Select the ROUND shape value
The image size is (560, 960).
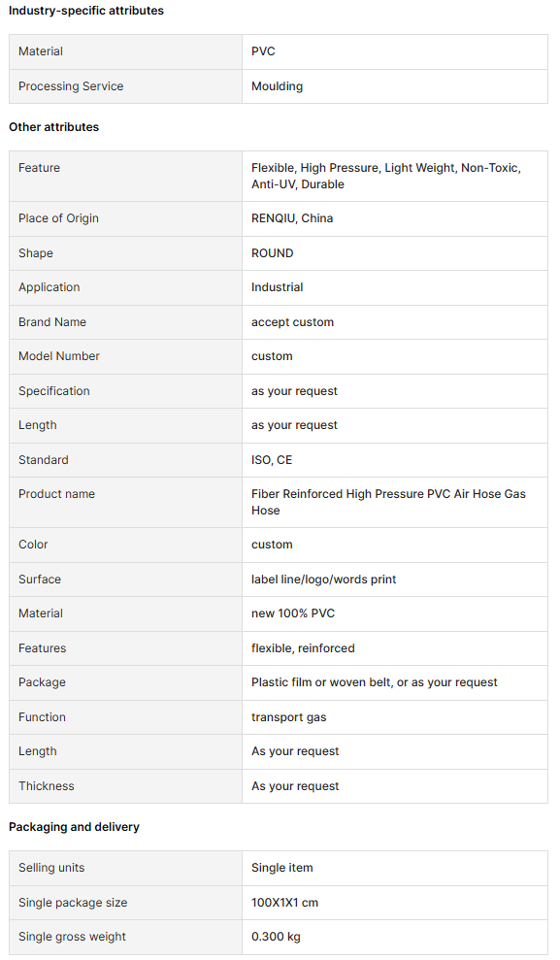pyautogui.click(x=273, y=252)
